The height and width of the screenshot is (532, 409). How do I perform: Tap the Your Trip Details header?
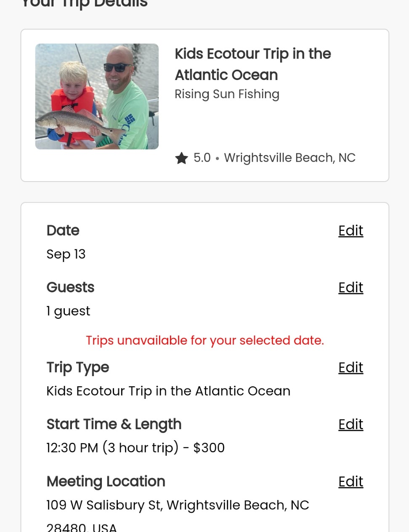click(84, 3)
